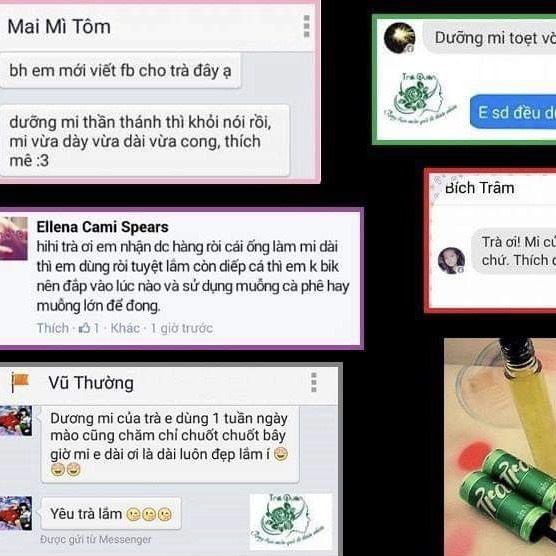This screenshot has width=556, height=556.
Task: Click the thumbs-up like icon under Ellena's comment
Action: [84, 328]
